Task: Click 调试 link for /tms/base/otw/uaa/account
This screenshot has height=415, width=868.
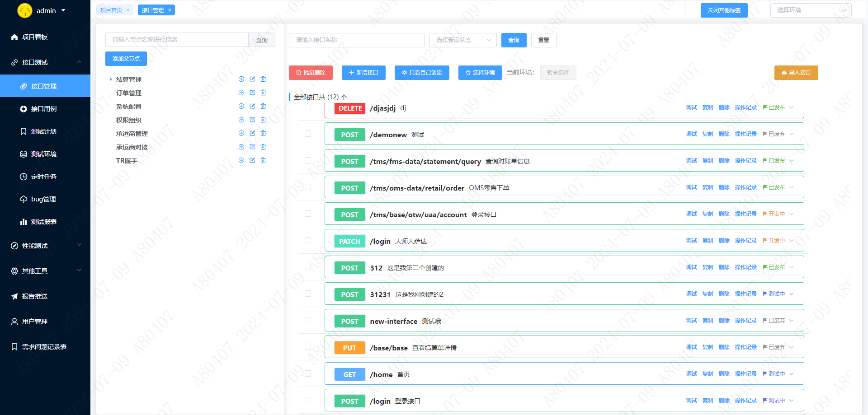Action: [x=691, y=214]
